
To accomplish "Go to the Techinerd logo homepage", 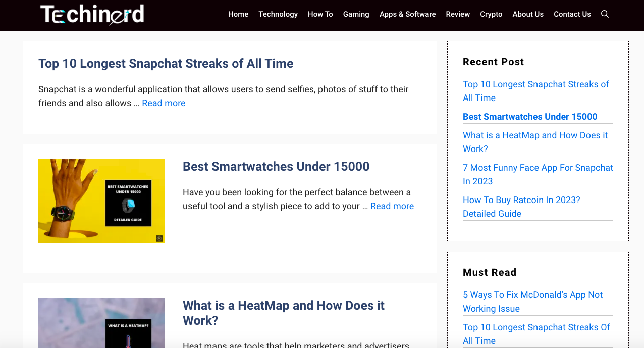I will coord(92,14).
